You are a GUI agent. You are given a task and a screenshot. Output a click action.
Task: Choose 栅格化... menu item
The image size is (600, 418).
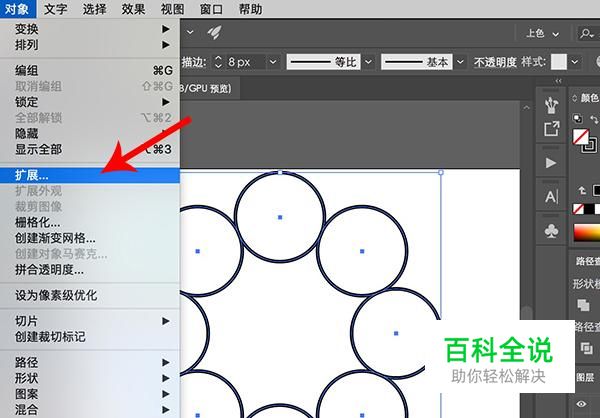(x=90, y=222)
